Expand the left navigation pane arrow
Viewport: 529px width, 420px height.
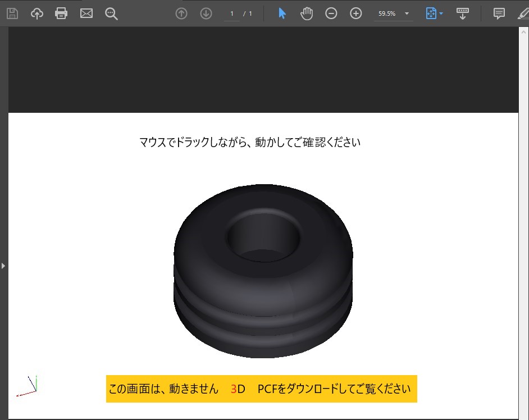(3, 266)
